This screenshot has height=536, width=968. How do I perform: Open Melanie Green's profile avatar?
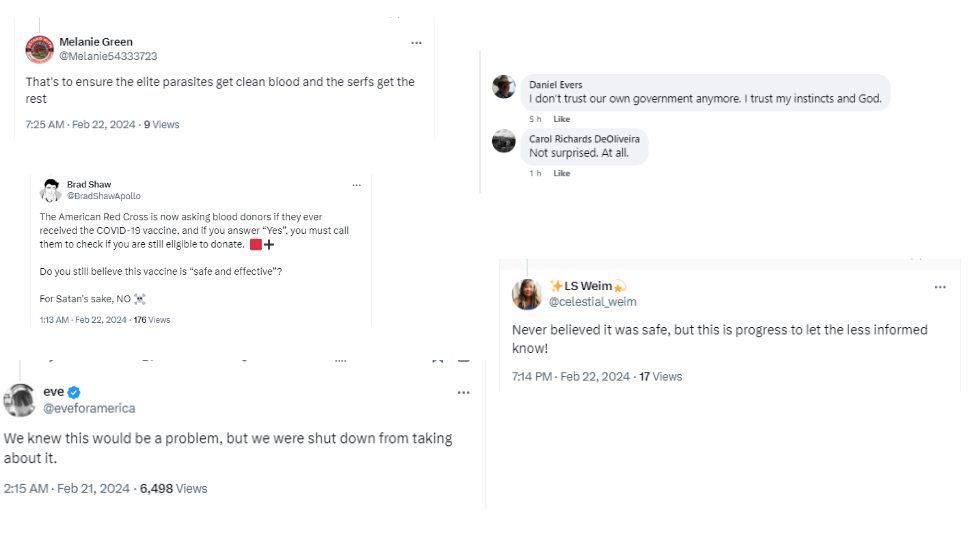point(39,49)
